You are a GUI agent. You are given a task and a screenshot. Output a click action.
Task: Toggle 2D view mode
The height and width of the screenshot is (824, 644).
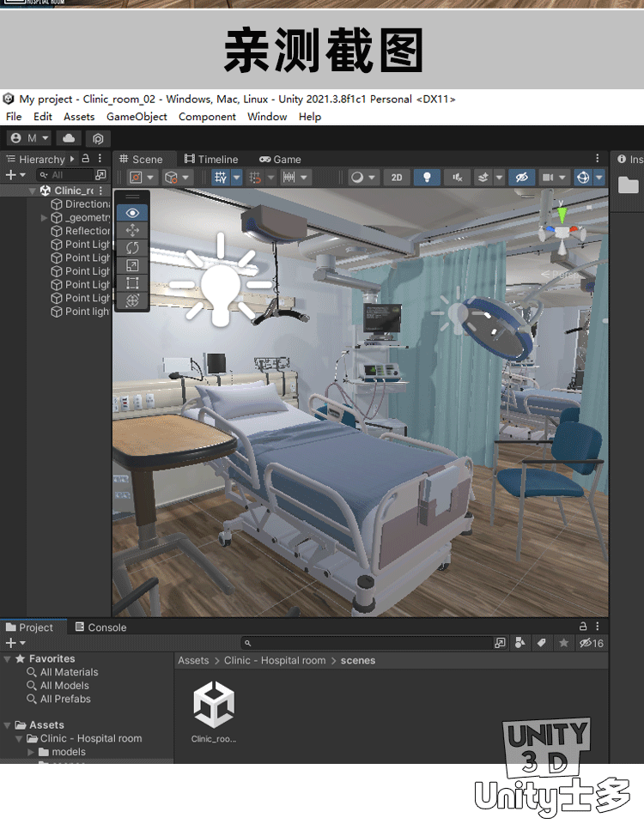pos(396,178)
